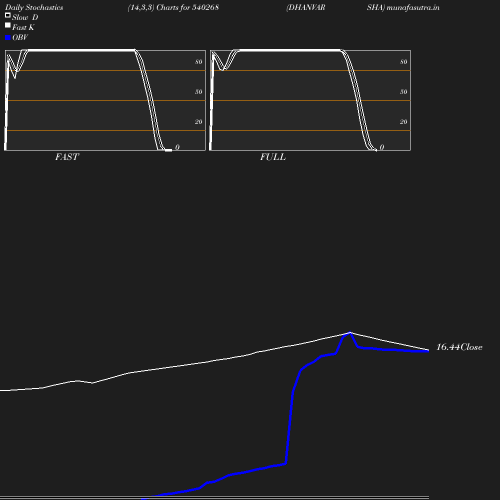Image resolution: width=500 pixels, height=500 pixels.
Task: Click the 80 level marker in FAST chart
Action: click(198, 62)
